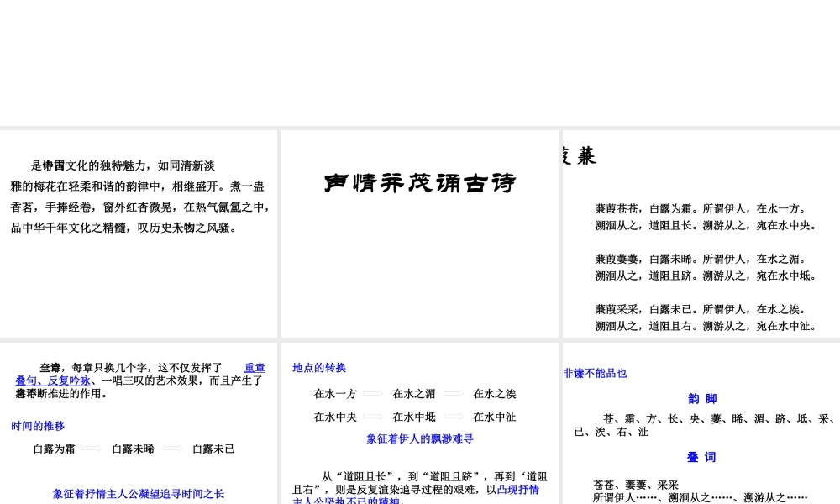Open the 声情并茂诵古诗 title slide thumbnail

420,234
